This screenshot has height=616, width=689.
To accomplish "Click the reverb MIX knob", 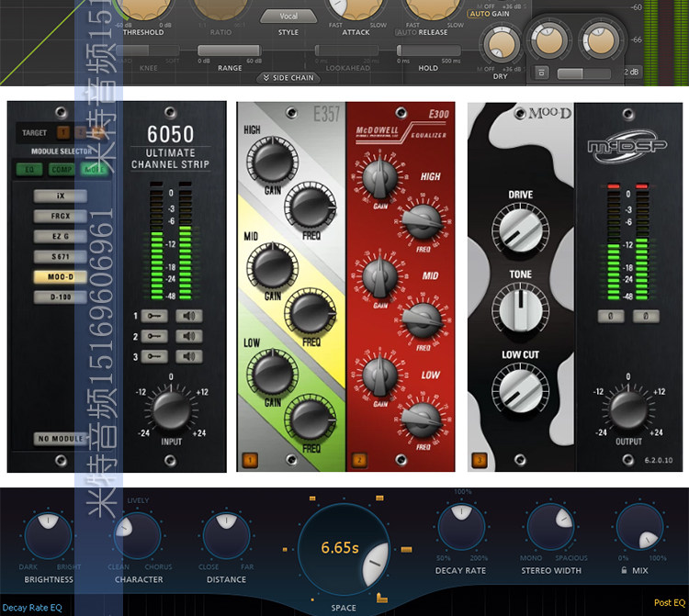I will coord(639,526).
